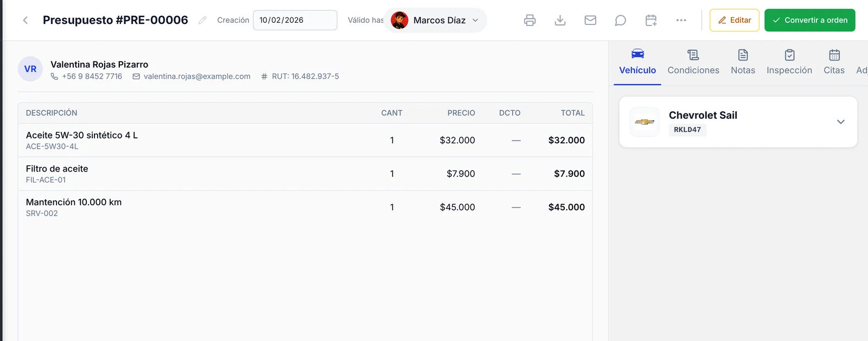The width and height of the screenshot is (868, 341).
Task: Click the SKU code ACE-5W30-4L
Action: coord(52,147)
